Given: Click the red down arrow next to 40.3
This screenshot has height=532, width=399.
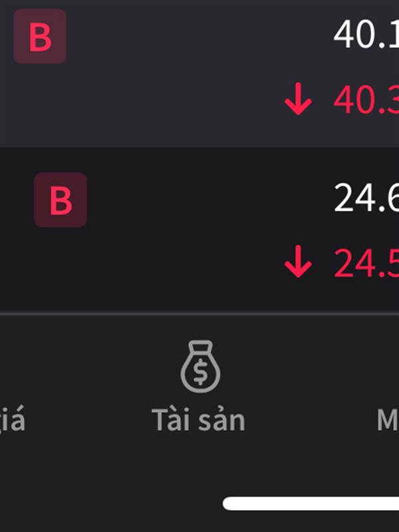Looking at the screenshot, I should tap(298, 99).
